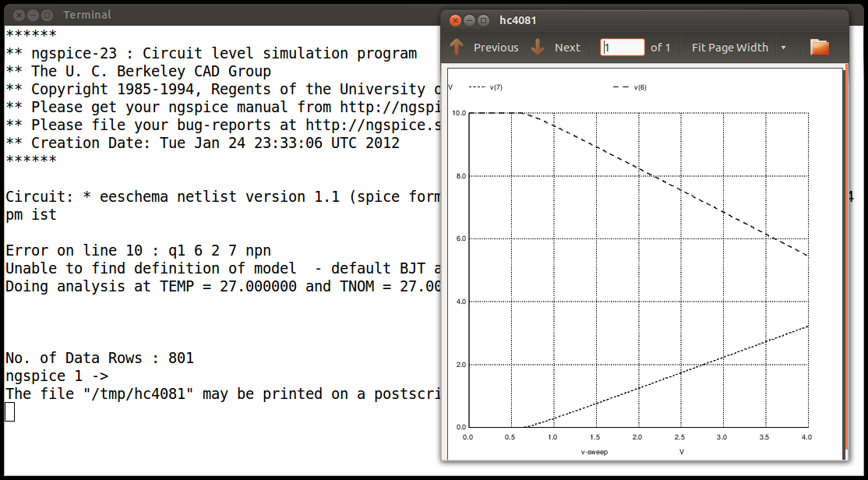Click the 10.0 y-axis tick label
The width and height of the screenshot is (868, 480).
459,113
